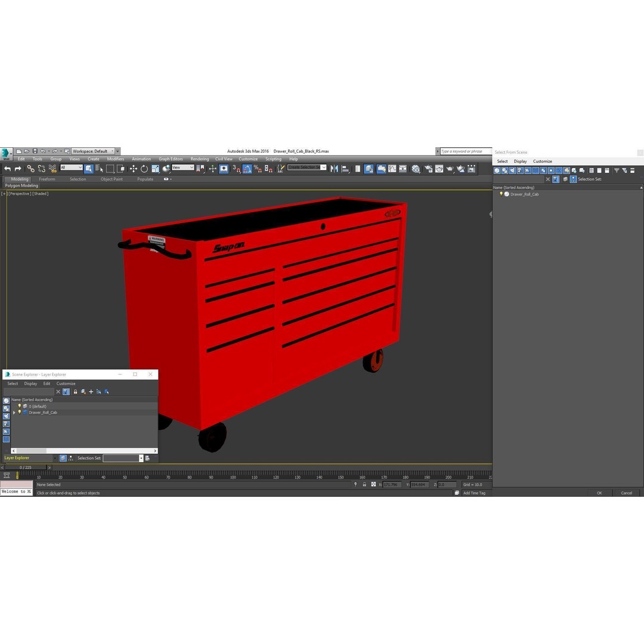Switch to the Freeform ribbon tab
Screen dimensions: 644x644
47,179
